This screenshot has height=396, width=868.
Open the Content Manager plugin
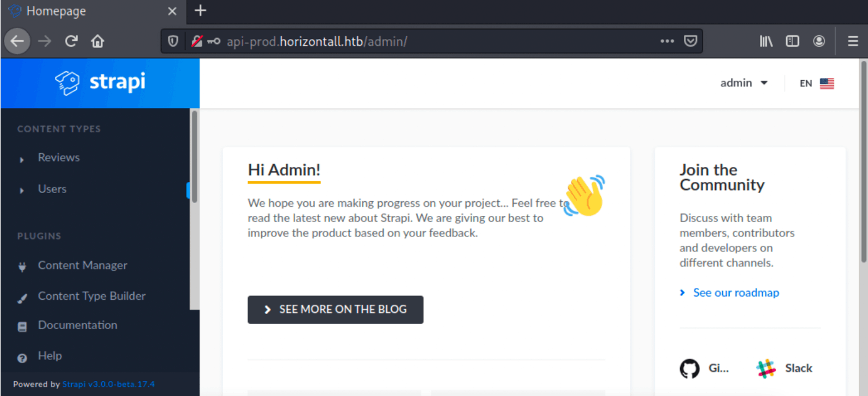(x=82, y=265)
